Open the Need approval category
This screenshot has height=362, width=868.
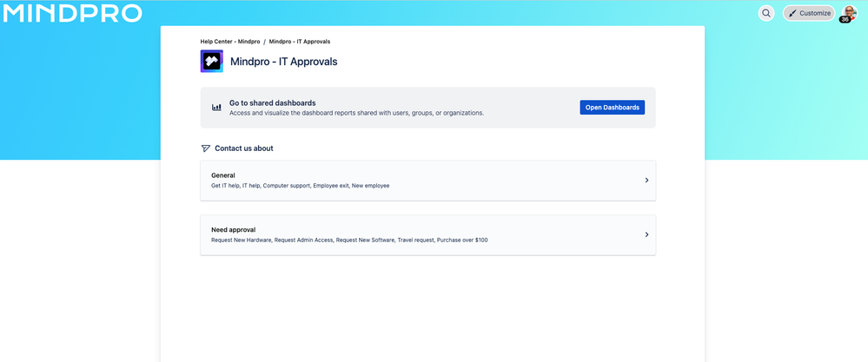(427, 235)
